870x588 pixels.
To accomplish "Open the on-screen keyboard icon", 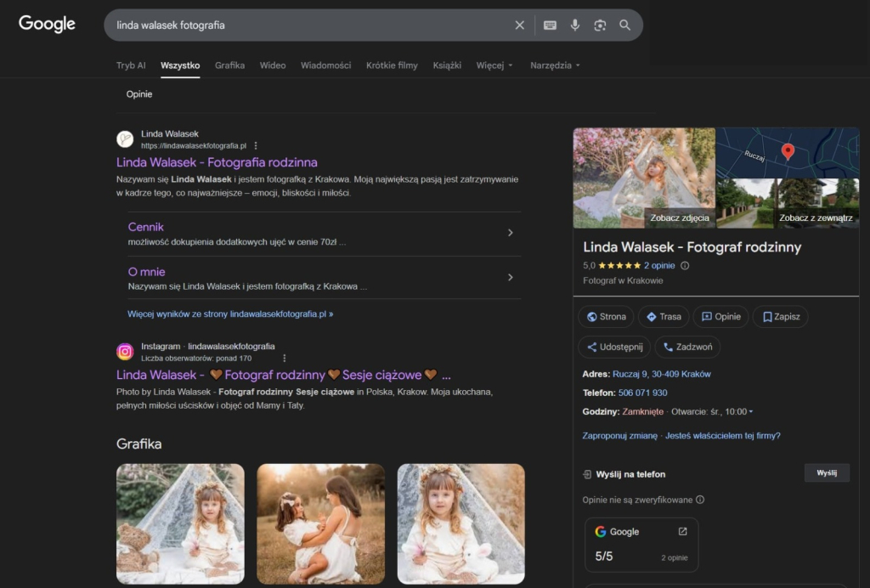I will [550, 25].
